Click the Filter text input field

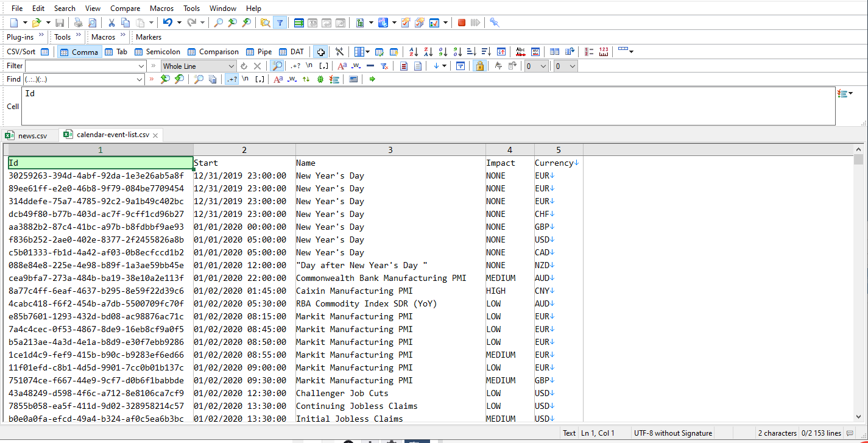click(x=85, y=66)
